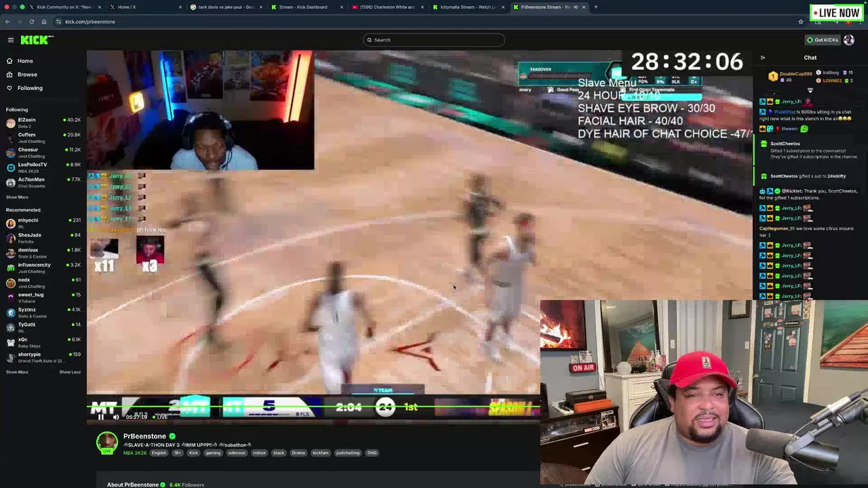Switch to Home / X browser tab

[x=145, y=7]
